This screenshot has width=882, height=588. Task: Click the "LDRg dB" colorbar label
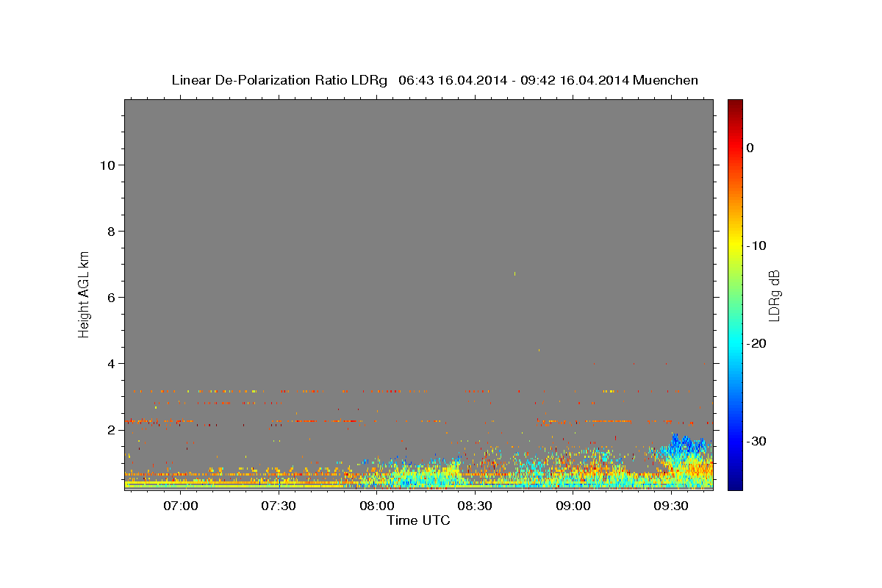pos(773,295)
